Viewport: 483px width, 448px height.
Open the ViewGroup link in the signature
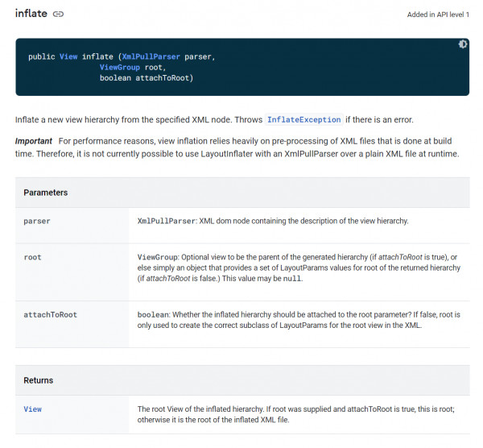tap(120, 67)
